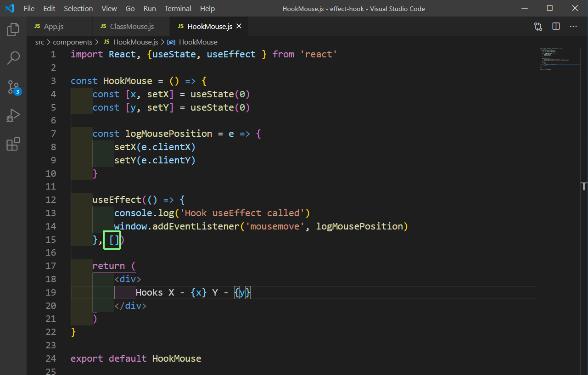The image size is (588, 375).
Task: Open the File menu
Action: pos(29,9)
